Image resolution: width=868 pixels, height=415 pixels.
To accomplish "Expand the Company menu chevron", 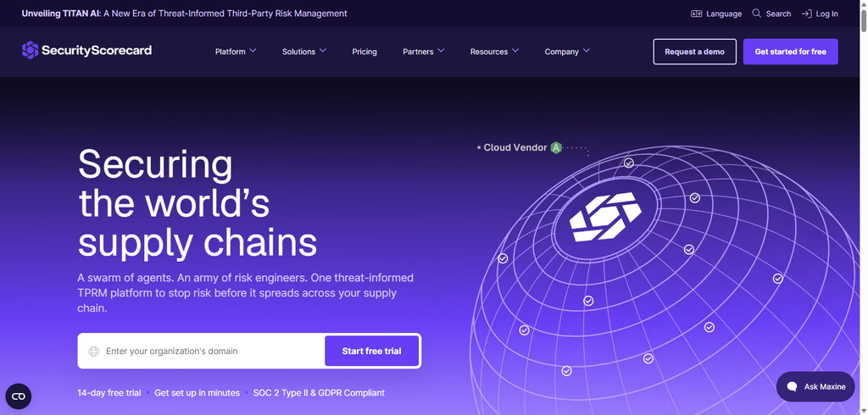I will [587, 50].
